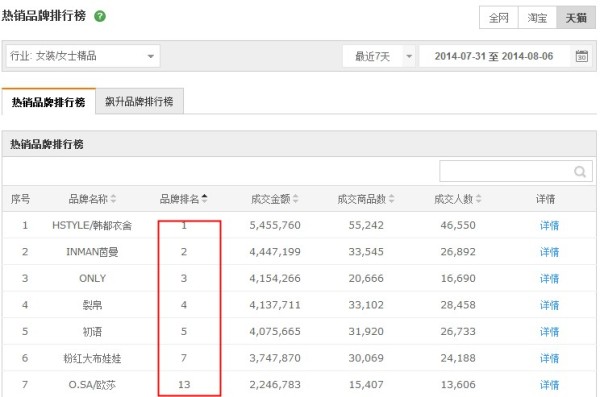Sort by 品牌名称 column arrows

113,199
